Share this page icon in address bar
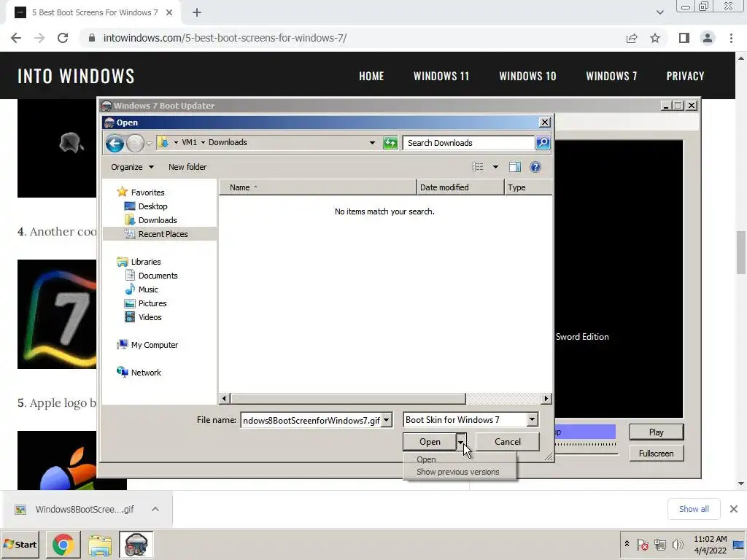This screenshot has height=560, width=747. [x=632, y=38]
